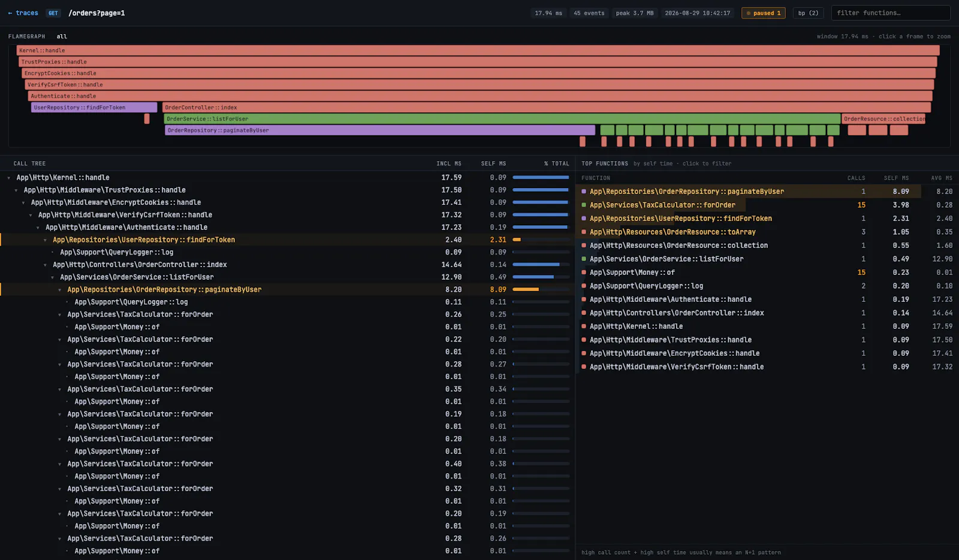Filter by QueryLogger::log in top functions
This screenshot has height=560, width=959.
[x=767, y=286]
